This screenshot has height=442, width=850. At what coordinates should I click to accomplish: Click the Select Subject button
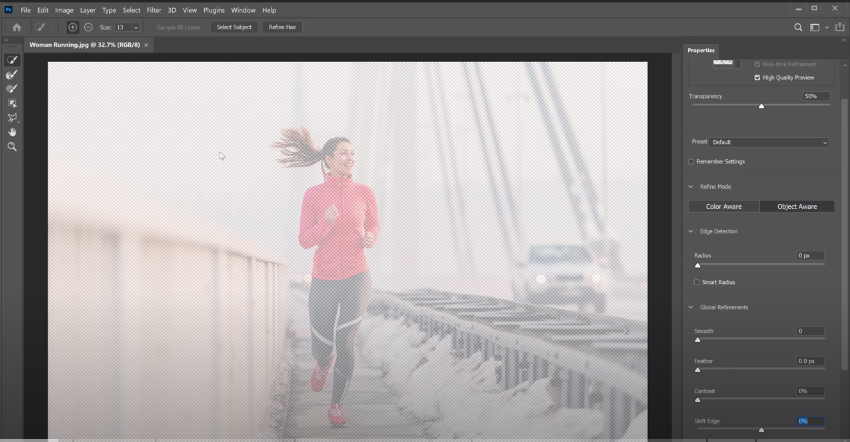234,27
